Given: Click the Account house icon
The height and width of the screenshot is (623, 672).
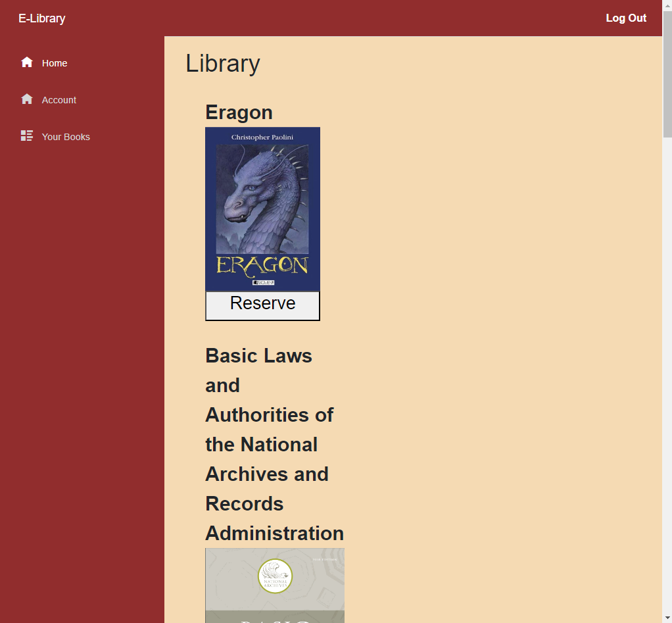Looking at the screenshot, I should [x=27, y=99].
